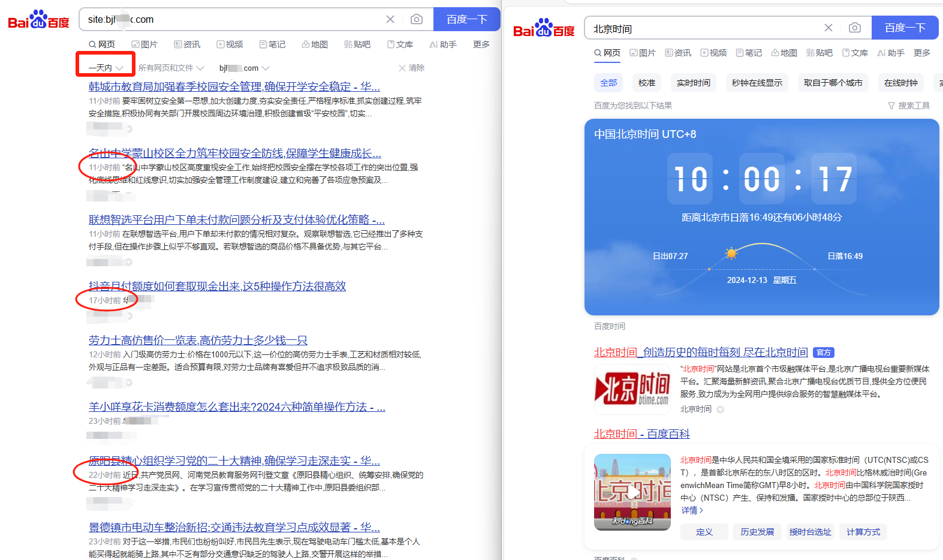Open 北京时间 - 百度百科 link
The image size is (943, 560).
click(x=641, y=433)
